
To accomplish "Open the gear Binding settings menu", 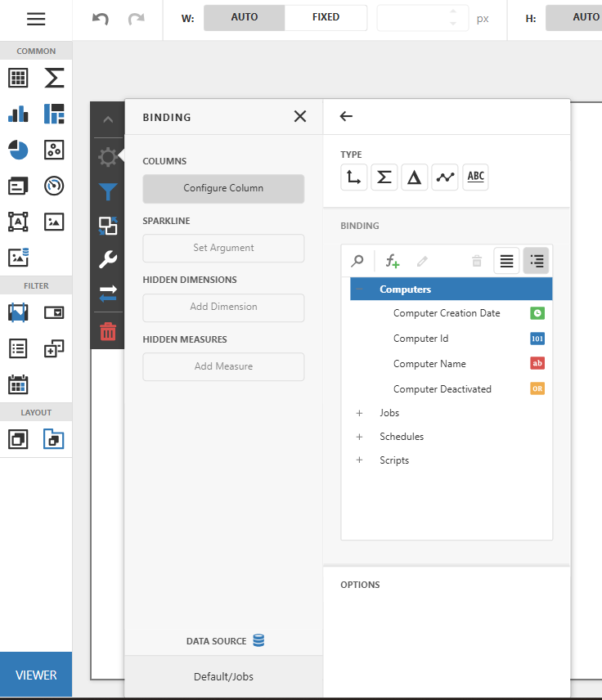I will [x=108, y=157].
